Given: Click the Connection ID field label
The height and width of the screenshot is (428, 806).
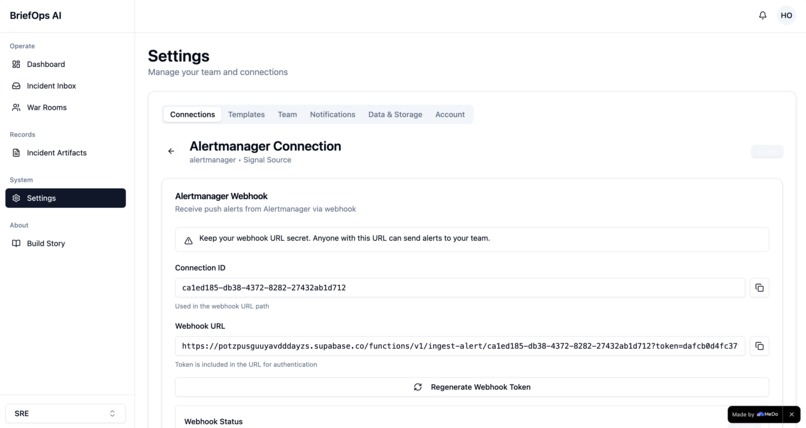Looking at the screenshot, I should point(200,268).
